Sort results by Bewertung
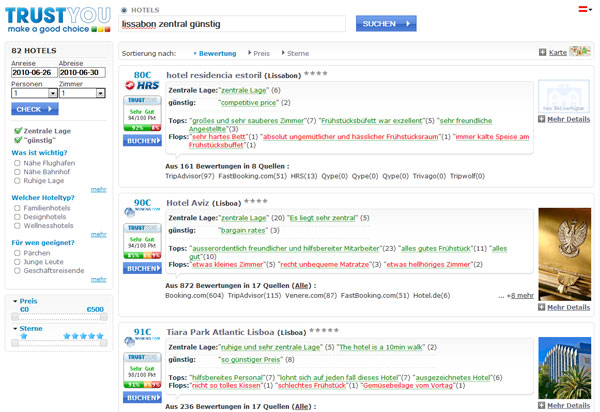The height and width of the screenshot is (412, 600). pyautogui.click(x=217, y=54)
